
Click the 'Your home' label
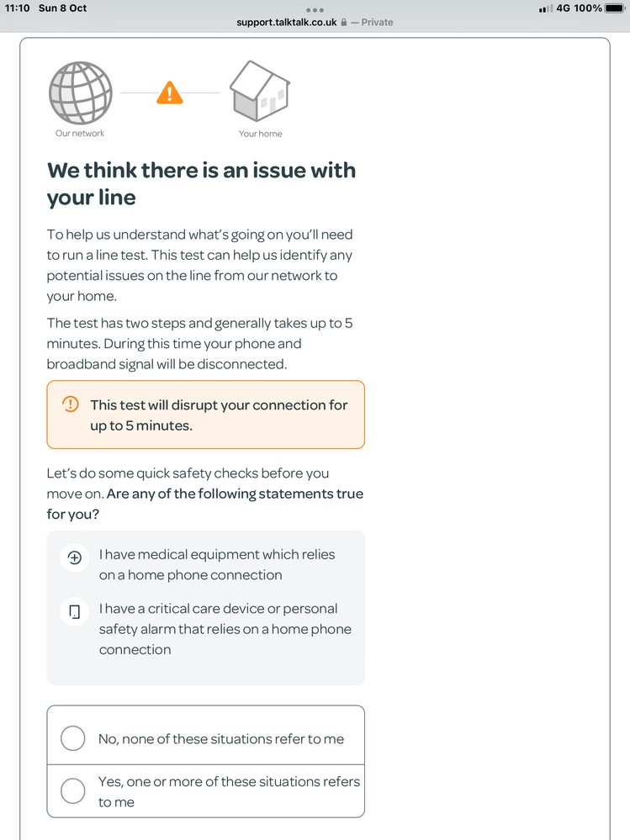coord(260,134)
